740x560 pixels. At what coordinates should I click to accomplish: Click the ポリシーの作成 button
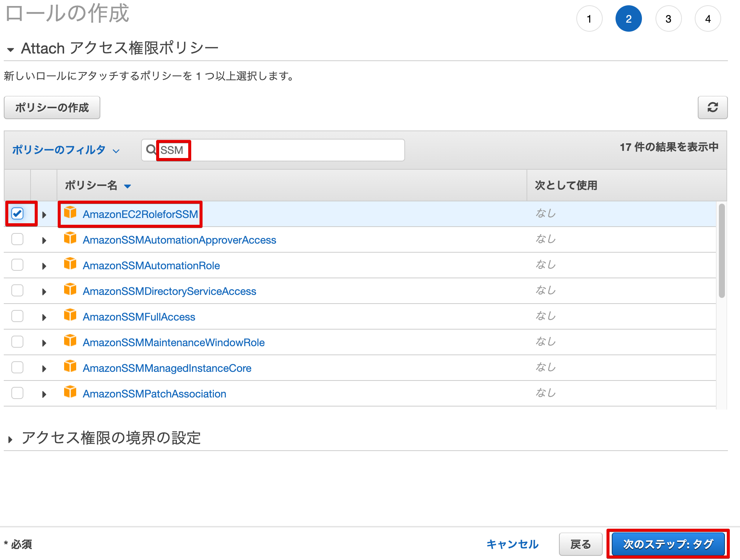52,107
